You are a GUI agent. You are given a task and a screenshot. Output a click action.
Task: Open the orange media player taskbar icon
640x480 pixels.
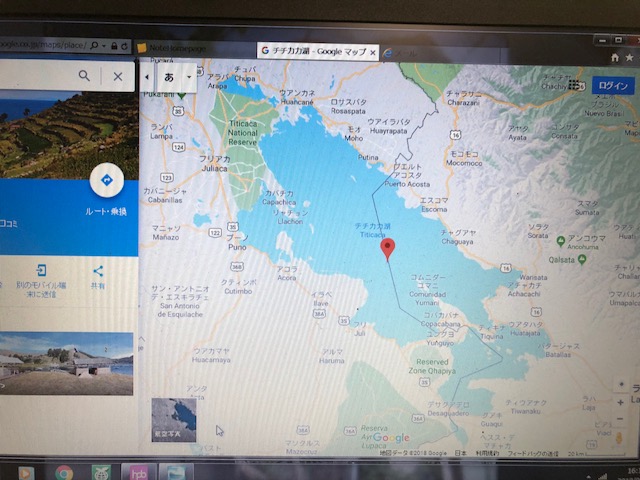(26, 473)
